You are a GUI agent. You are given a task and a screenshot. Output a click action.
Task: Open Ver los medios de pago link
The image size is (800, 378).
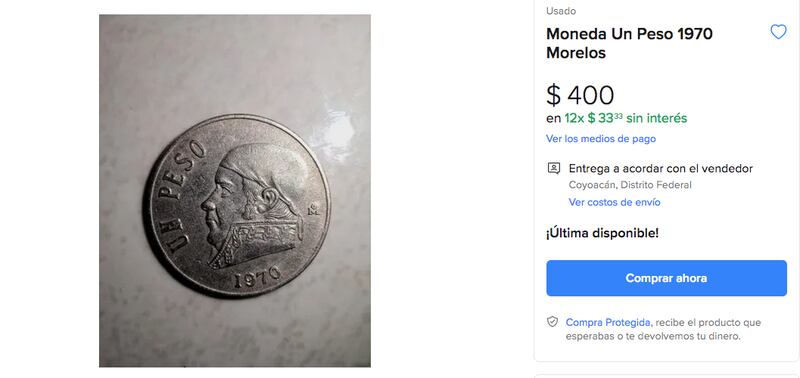[x=601, y=139]
